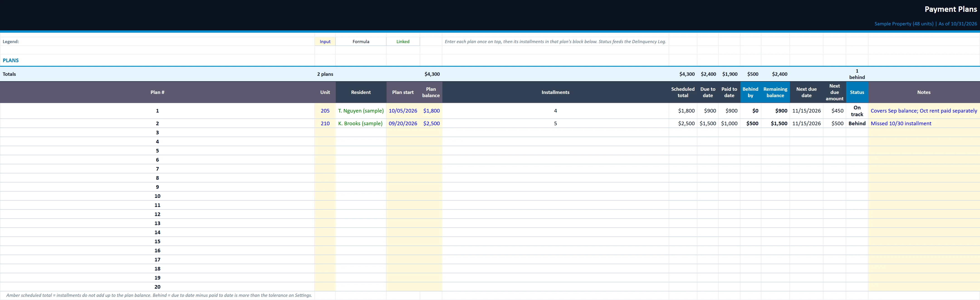Select unit 205 input cell
Screen dimensions: 980x300
pyautogui.click(x=325, y=111)
